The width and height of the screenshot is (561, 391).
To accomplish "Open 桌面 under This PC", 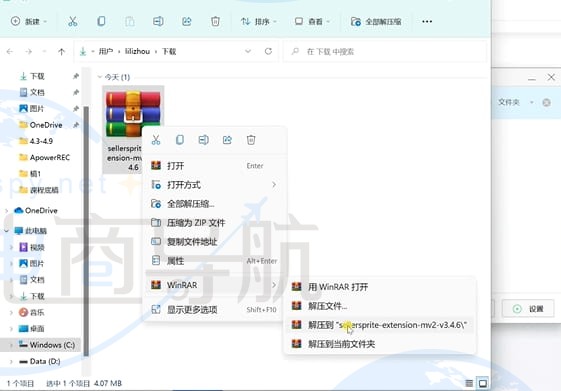I will [x=37, y=328].
